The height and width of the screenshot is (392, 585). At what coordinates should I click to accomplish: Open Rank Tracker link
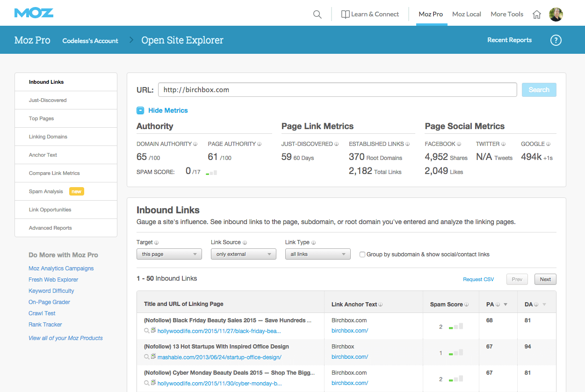coord(45,325)
